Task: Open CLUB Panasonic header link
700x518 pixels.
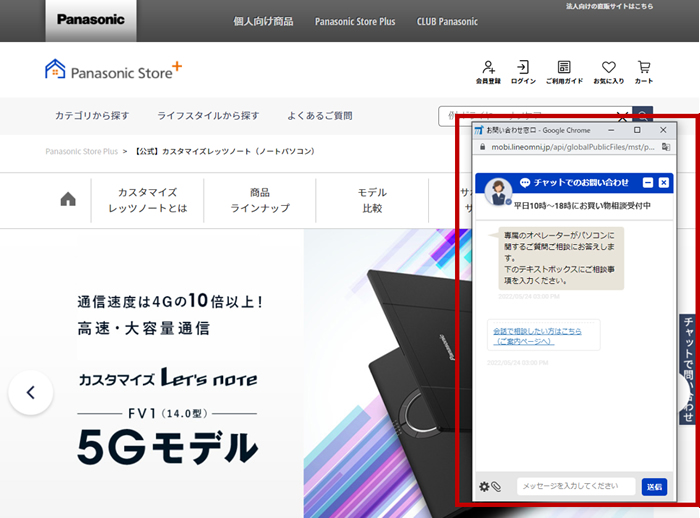Action: [447, 21]
